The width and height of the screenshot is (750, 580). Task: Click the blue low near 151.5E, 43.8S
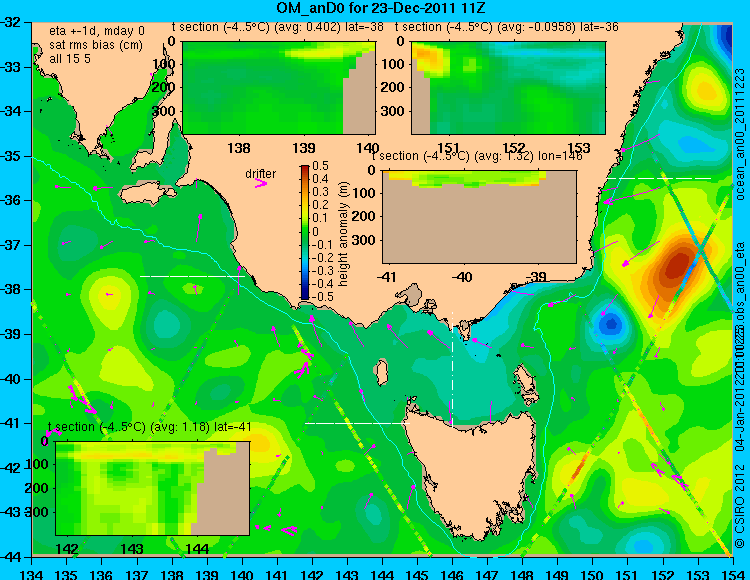[x=643, y=545]
